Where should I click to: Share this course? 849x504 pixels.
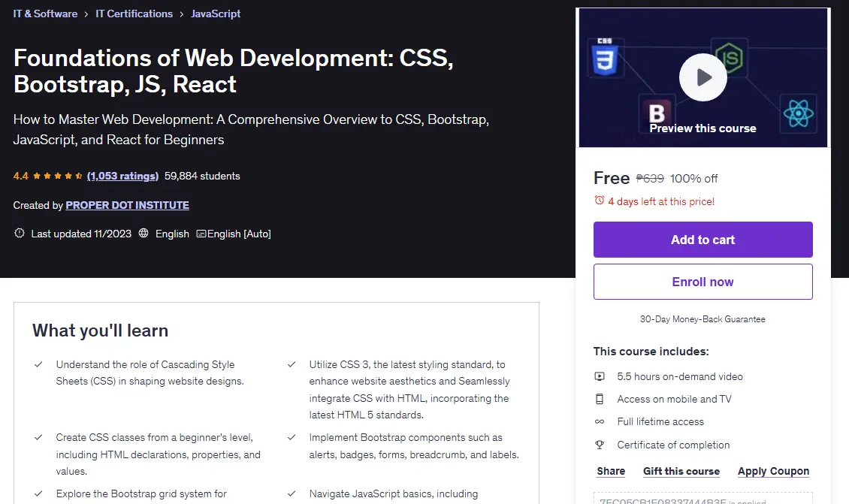611,471
